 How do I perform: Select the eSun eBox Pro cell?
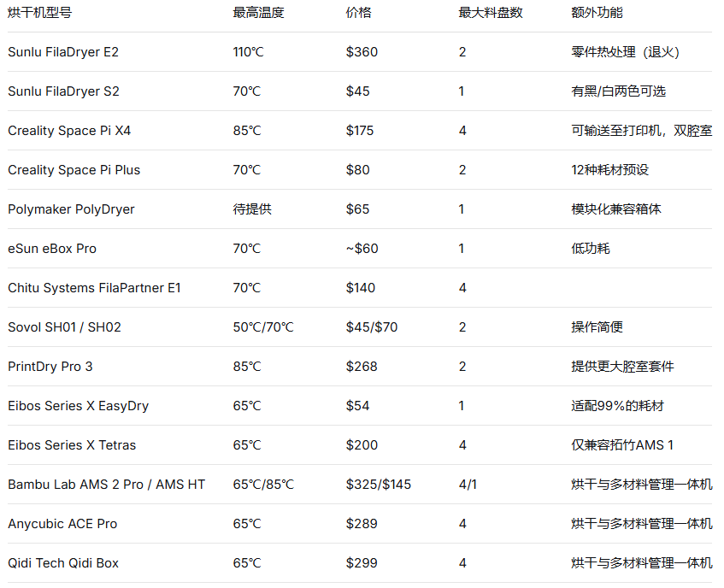pos(52,249)
